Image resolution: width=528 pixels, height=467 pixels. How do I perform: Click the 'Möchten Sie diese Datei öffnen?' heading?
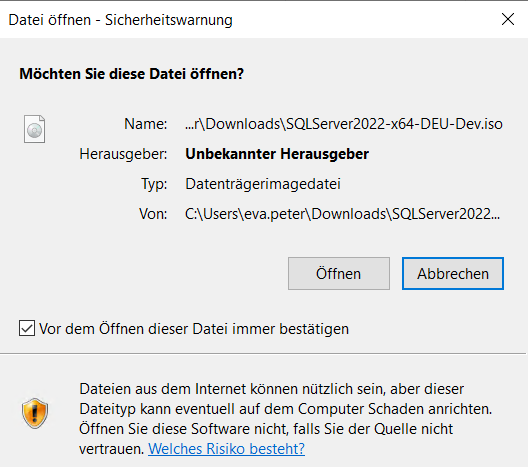131,74
